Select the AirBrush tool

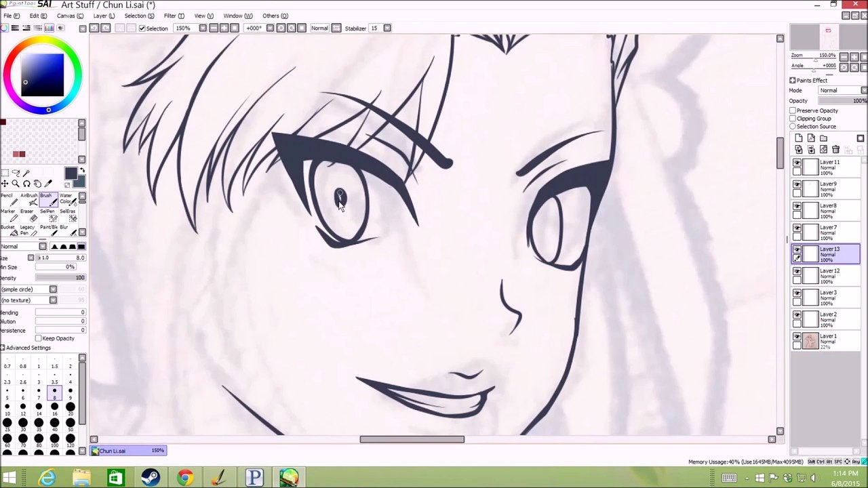click(28, 200)
